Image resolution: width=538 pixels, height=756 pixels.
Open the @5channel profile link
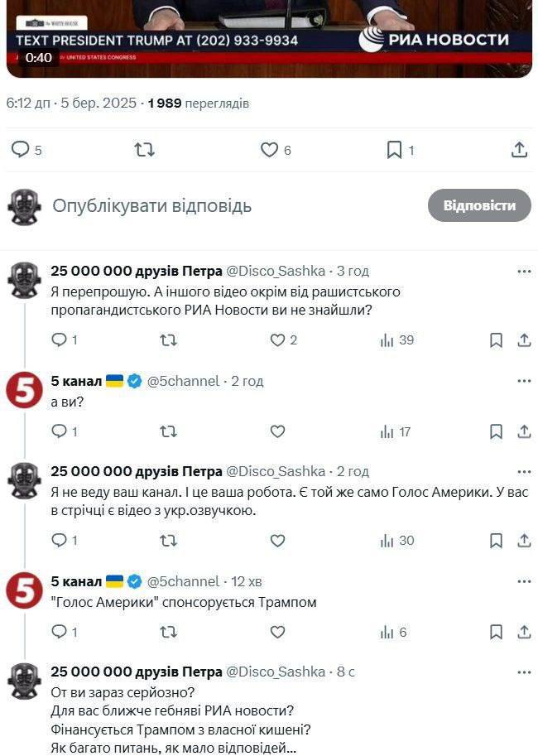click(183, 381)
